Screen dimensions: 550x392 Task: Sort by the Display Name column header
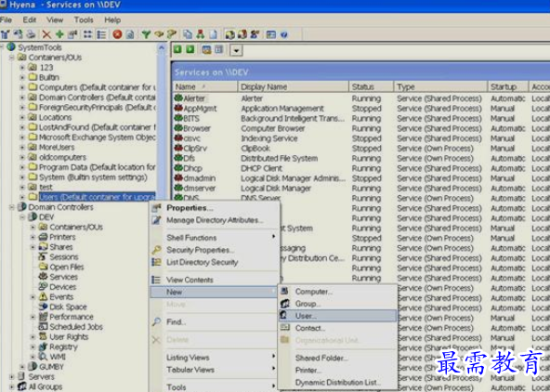293,86
